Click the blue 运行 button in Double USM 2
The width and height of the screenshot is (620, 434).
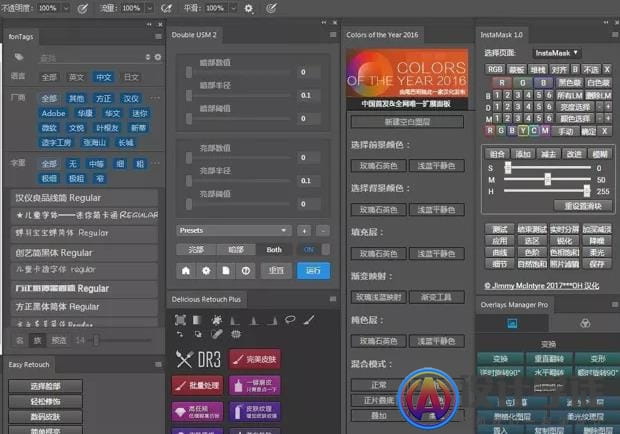[313, 271]
